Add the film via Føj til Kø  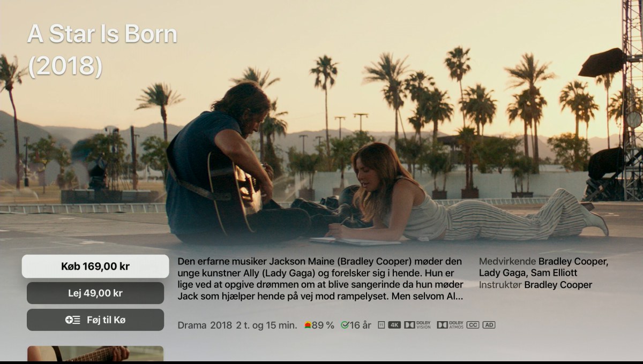(95, 320)
